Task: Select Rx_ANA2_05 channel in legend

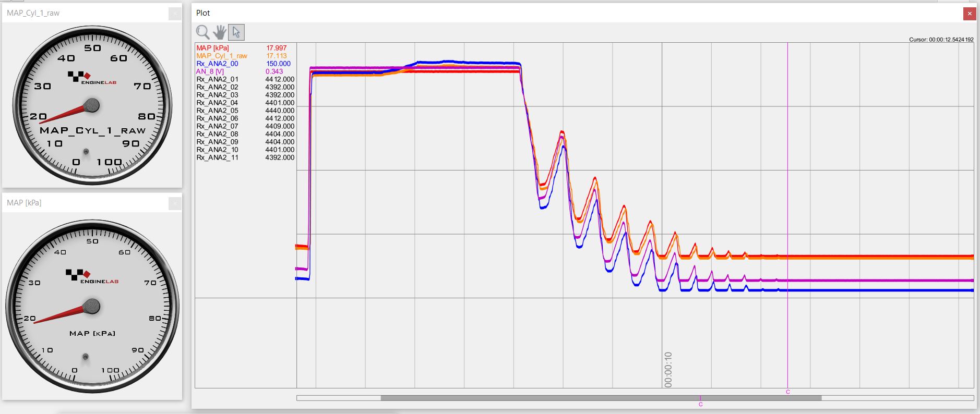Action: point(217,111)
